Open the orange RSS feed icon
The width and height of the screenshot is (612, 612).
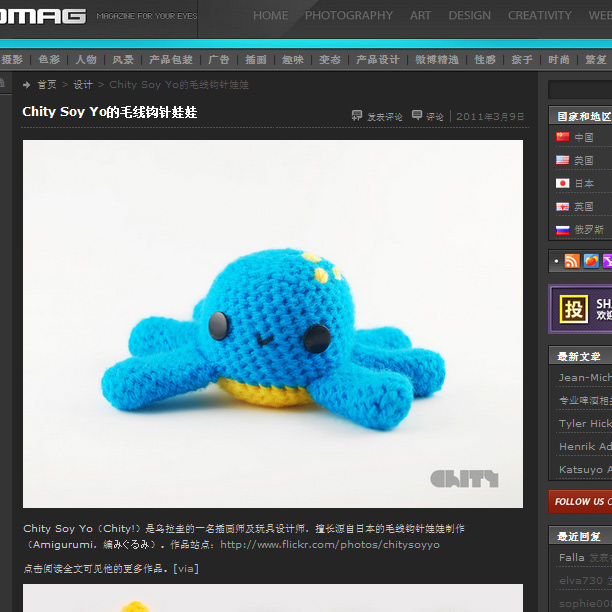(x=572, y=261)
